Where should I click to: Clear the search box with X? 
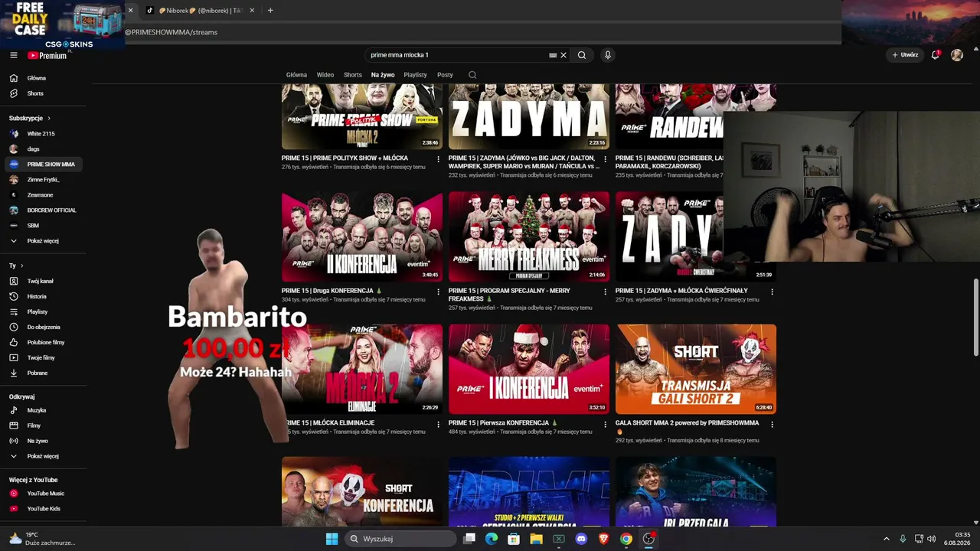coord(563,55)
